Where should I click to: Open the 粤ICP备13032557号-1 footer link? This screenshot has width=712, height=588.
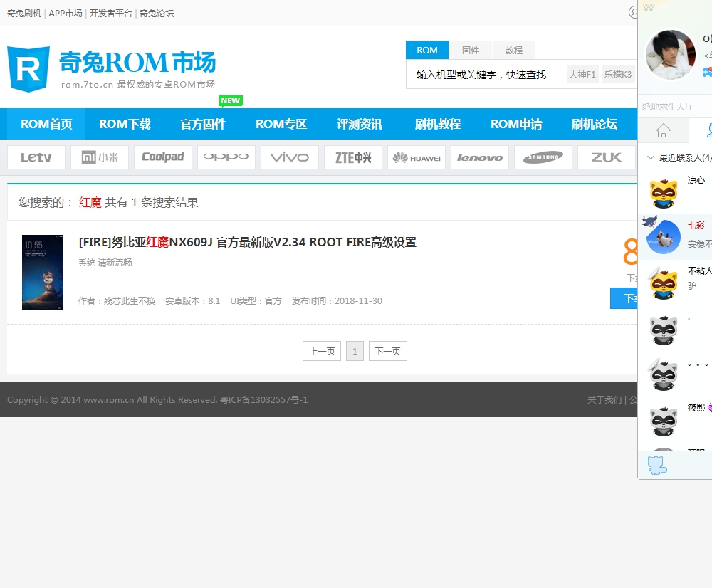click(x=264, y=400)
